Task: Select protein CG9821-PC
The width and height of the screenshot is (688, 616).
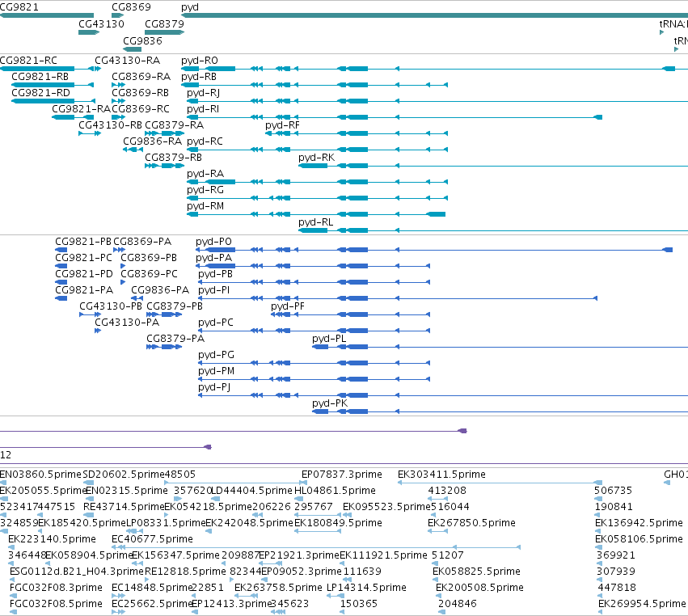Action: 84,258
